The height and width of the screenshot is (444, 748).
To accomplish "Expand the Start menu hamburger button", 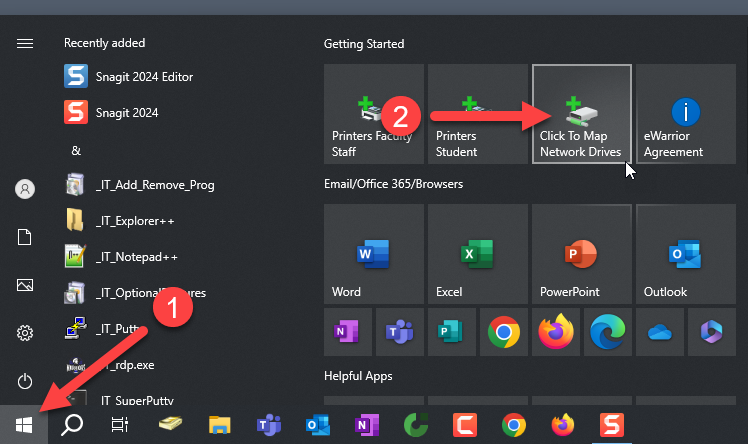I will 25,43.
